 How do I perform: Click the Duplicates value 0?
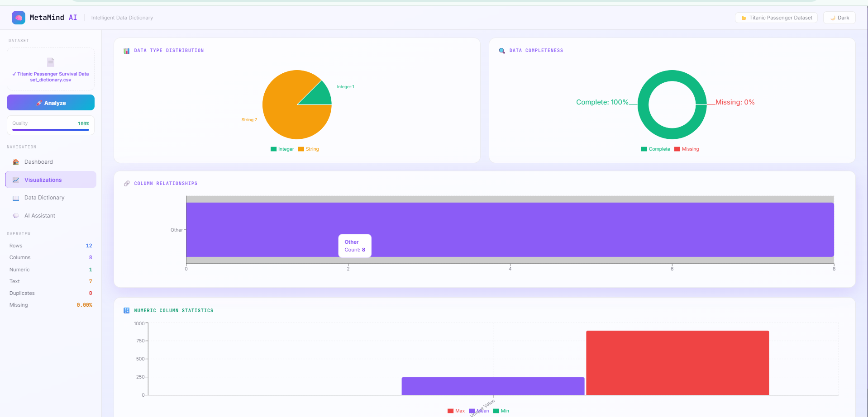[x=91, y=294]
